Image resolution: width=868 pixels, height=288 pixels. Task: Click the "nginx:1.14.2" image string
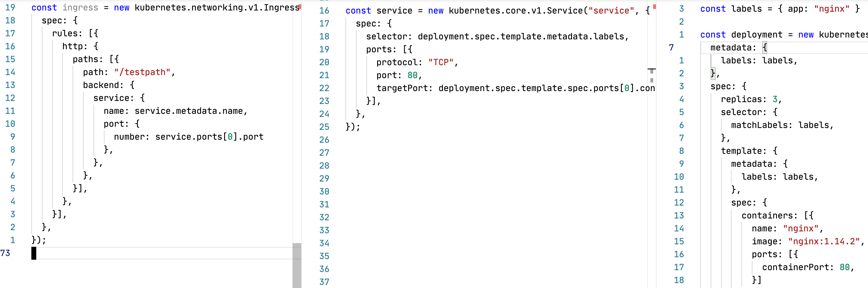pos(824,242)
